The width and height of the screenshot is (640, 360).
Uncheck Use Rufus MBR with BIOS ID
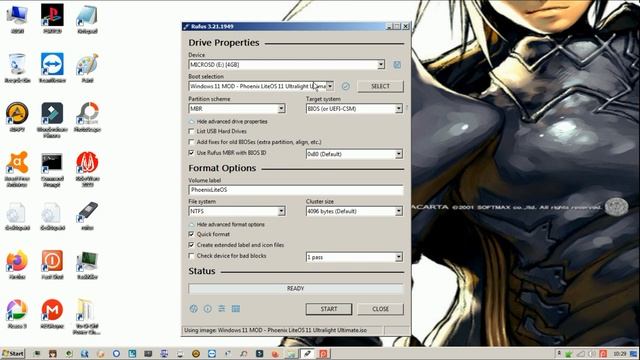coord(191,153)
